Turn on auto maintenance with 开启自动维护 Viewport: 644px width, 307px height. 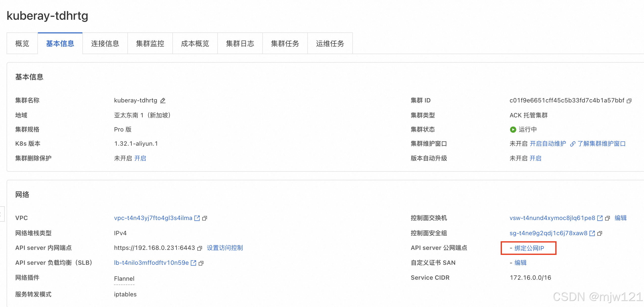click(548, 144)
